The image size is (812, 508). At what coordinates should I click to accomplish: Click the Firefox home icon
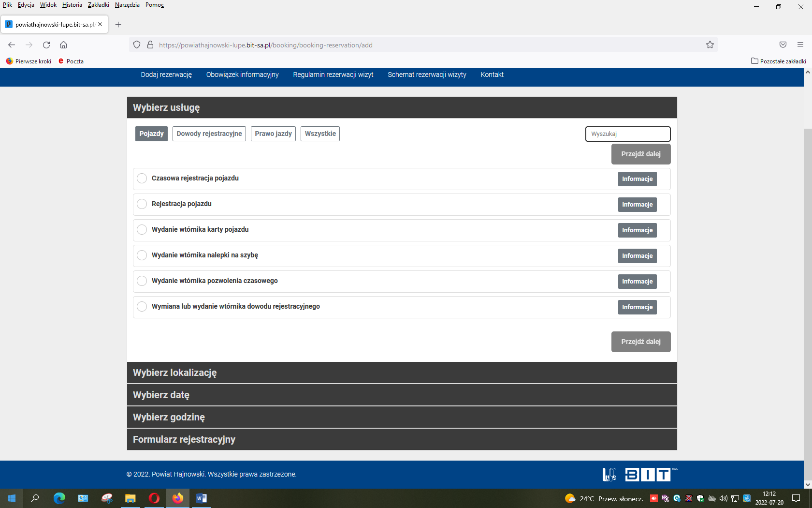click(x=63, y=45)
